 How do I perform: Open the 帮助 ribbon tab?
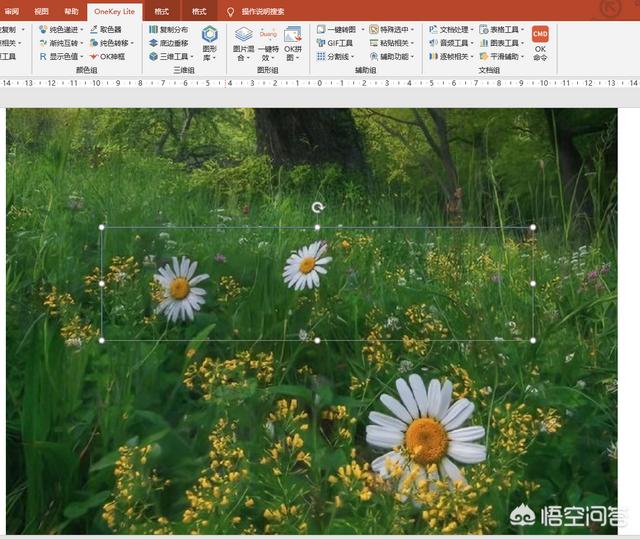click(x=71, y=11)
